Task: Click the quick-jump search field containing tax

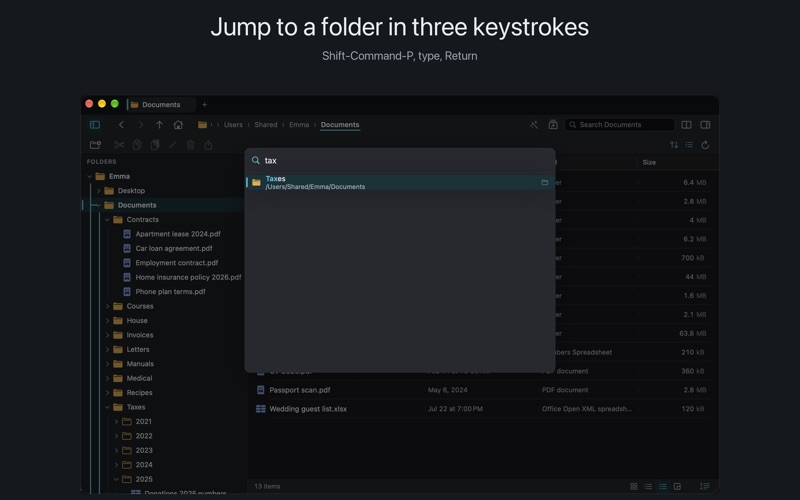Action: pos(399,160)
